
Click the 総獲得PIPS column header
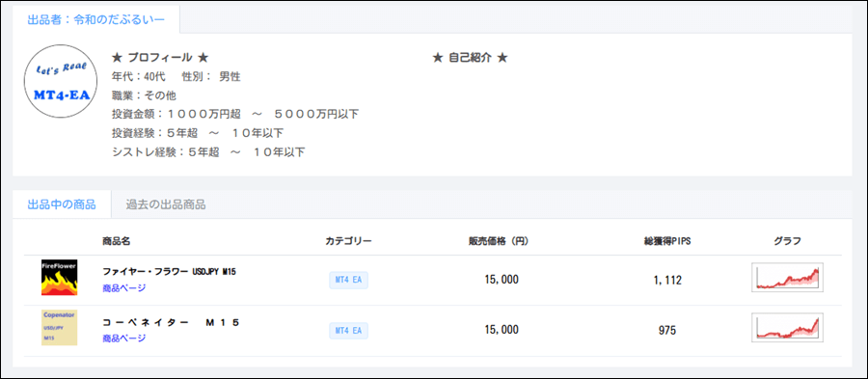[667, 241]
